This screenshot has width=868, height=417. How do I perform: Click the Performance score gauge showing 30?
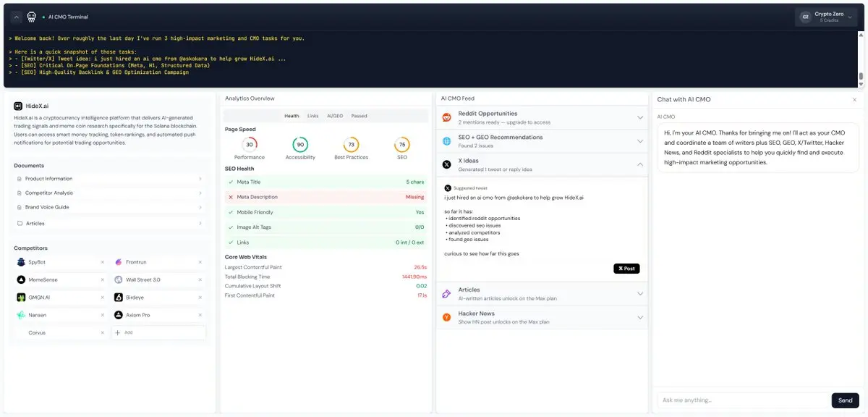coord(250,145)
